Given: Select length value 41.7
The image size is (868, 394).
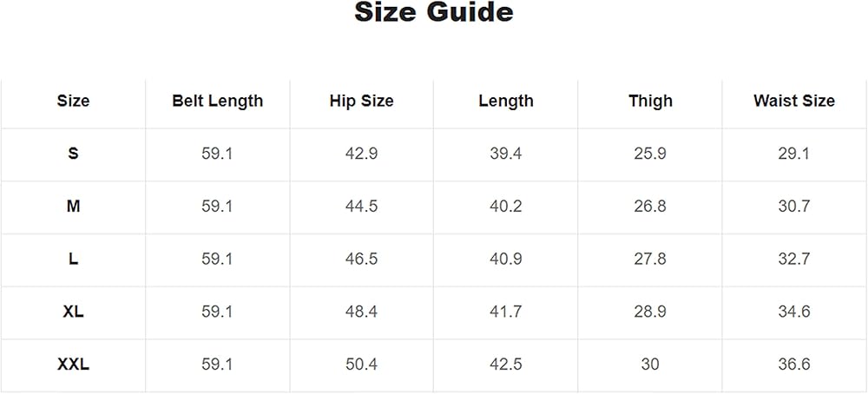Looking at the screenshot, I should (506, 312).
